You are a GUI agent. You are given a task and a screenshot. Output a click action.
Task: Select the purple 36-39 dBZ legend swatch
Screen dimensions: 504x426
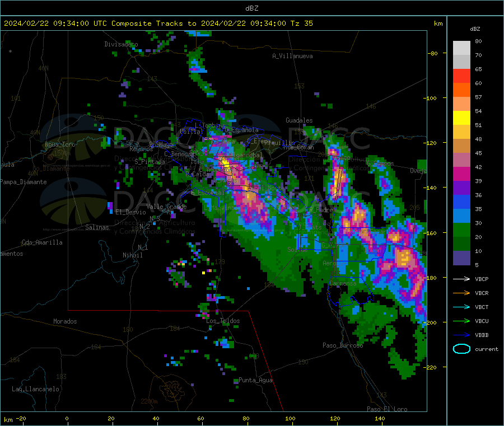[x=461, y=188]
